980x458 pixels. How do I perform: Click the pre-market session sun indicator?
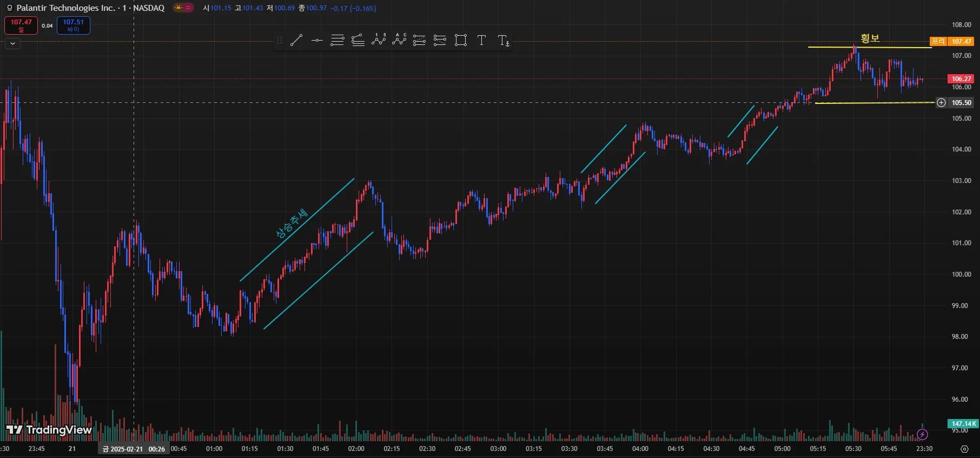coord(178,8)
